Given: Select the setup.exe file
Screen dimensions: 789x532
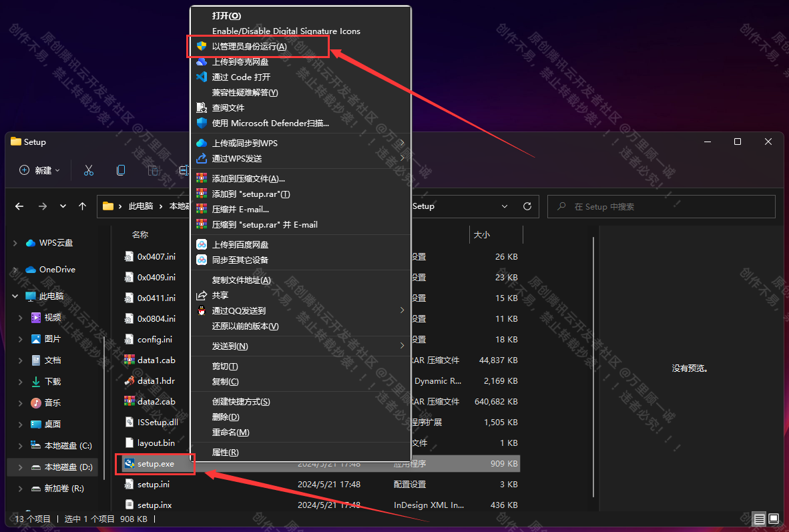Looking at the screenshot, I should point(155,463).
